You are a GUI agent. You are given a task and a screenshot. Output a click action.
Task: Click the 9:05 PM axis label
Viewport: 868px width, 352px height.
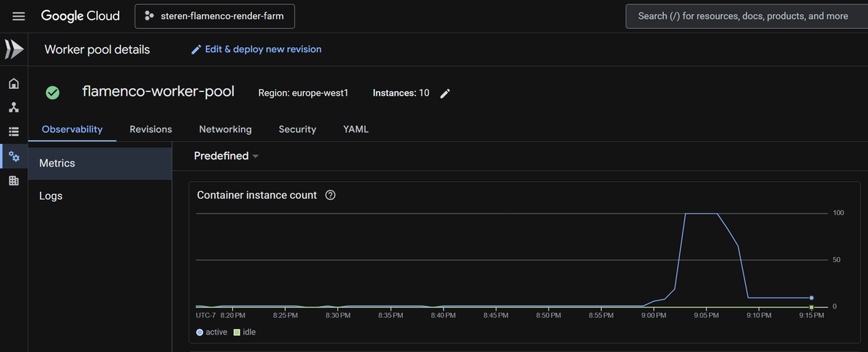click(706, 316)
